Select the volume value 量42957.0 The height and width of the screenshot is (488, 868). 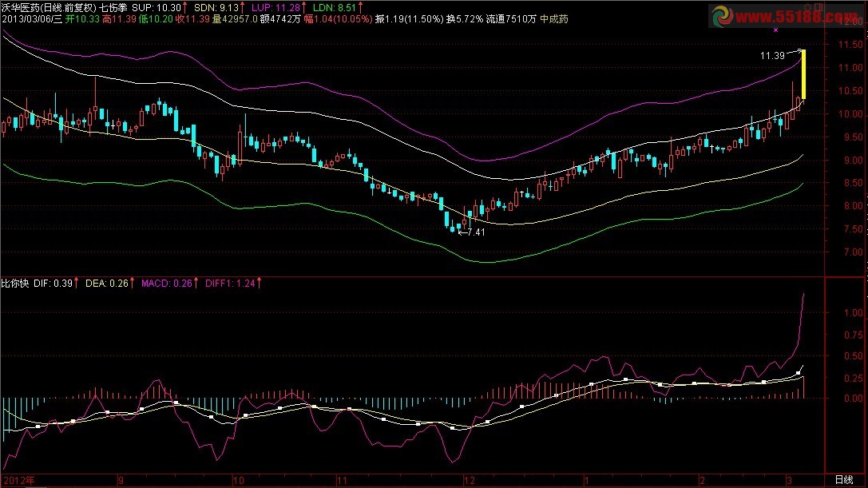[235, 19]
